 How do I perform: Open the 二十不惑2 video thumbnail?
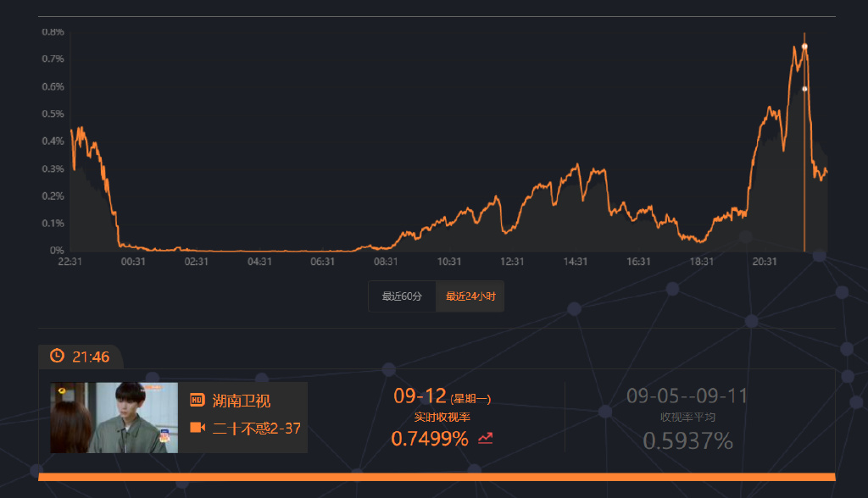pyautogui.click(x=112, y=417)
